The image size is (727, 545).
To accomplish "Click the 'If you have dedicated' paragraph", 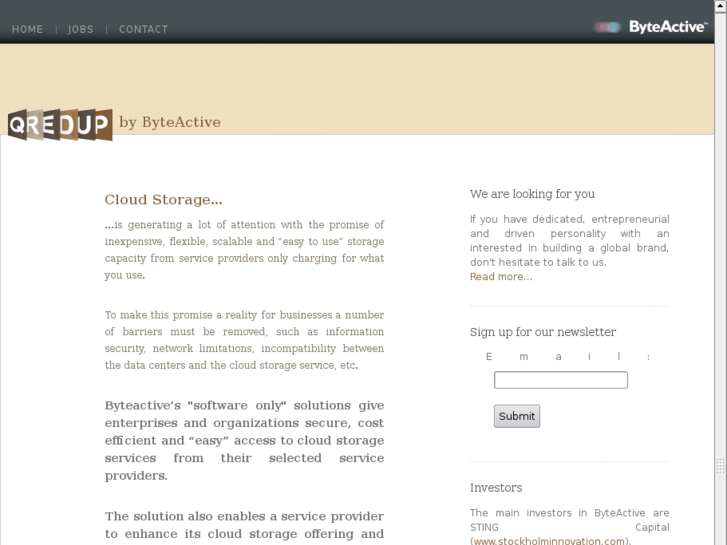I will pyautogui.click(x=569, y=240).
